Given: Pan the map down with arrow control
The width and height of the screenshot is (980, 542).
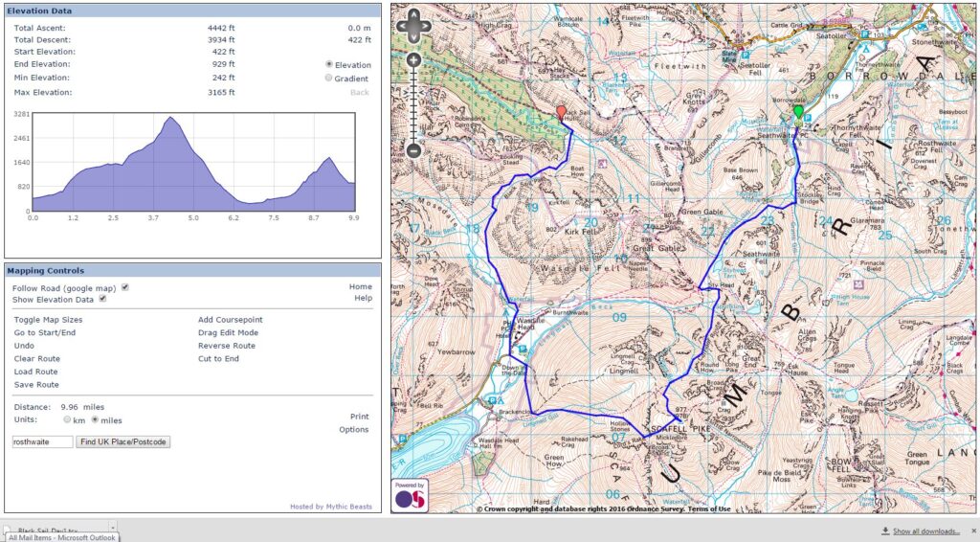Looking at the screenshot, I should [x=413, y=37].
